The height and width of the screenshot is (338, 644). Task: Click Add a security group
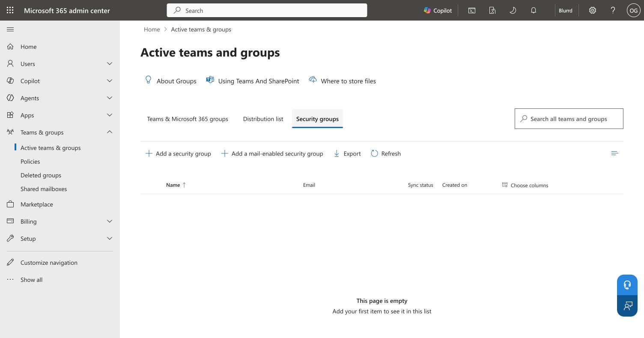pyautogui.click(x=178, y=153)
